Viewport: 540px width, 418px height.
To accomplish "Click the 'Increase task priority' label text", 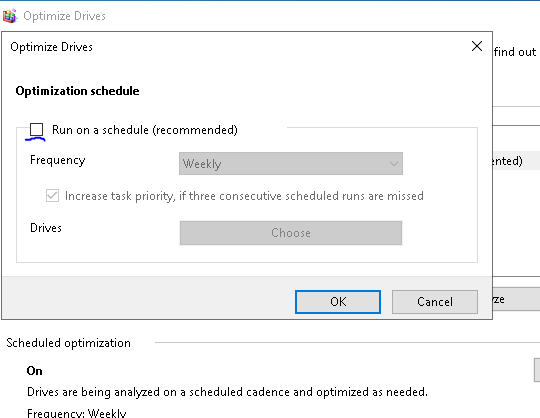I will (x=244, y=196).
